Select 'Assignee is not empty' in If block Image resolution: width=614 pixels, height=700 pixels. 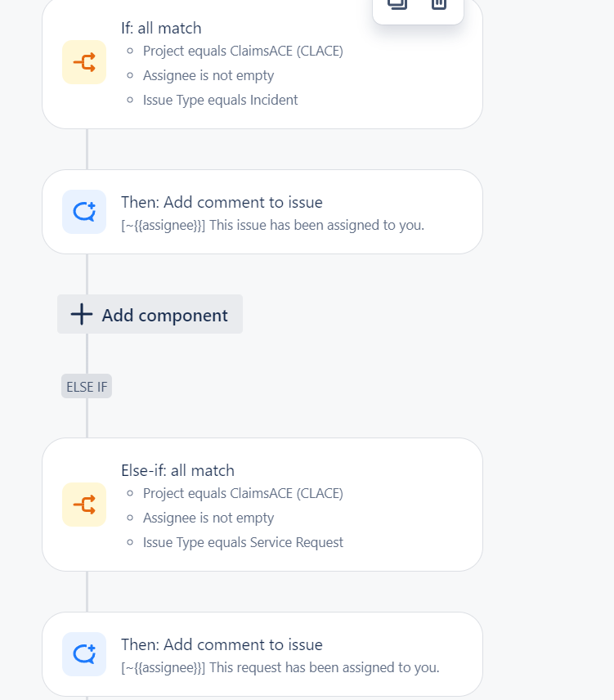208,75
